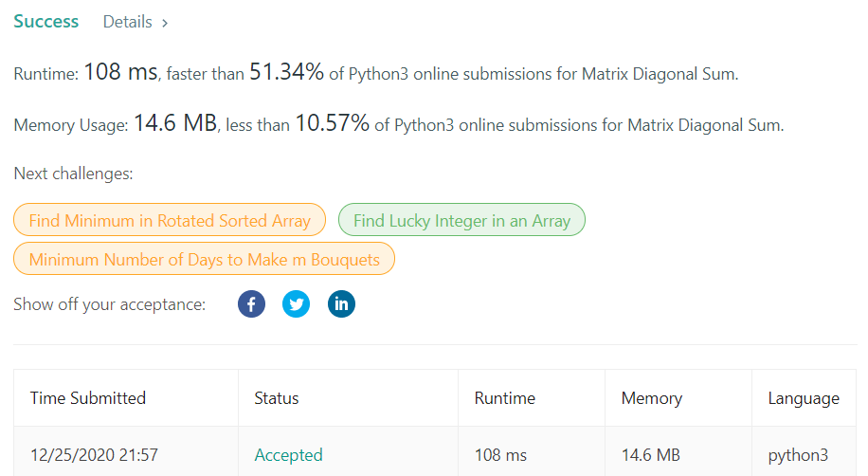Click the Success heading
Viewport: 868px width, 476px height.
45,21
